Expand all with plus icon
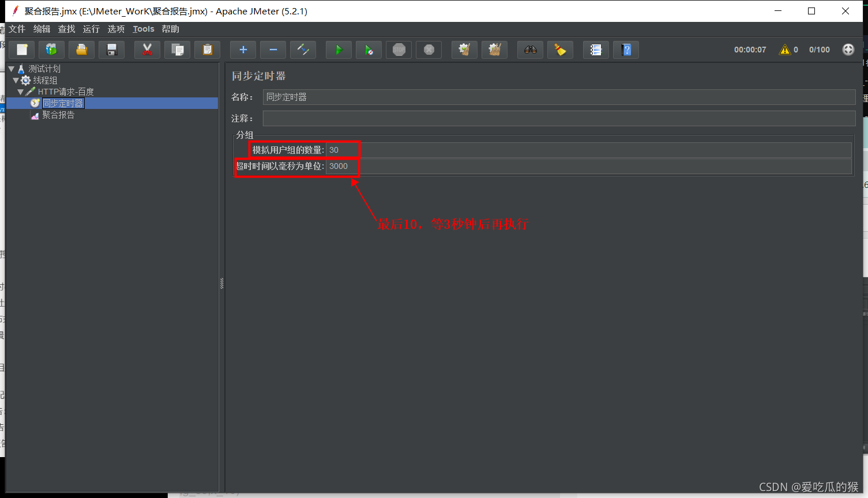The image size is (868, 498). [x=243, y=50]
